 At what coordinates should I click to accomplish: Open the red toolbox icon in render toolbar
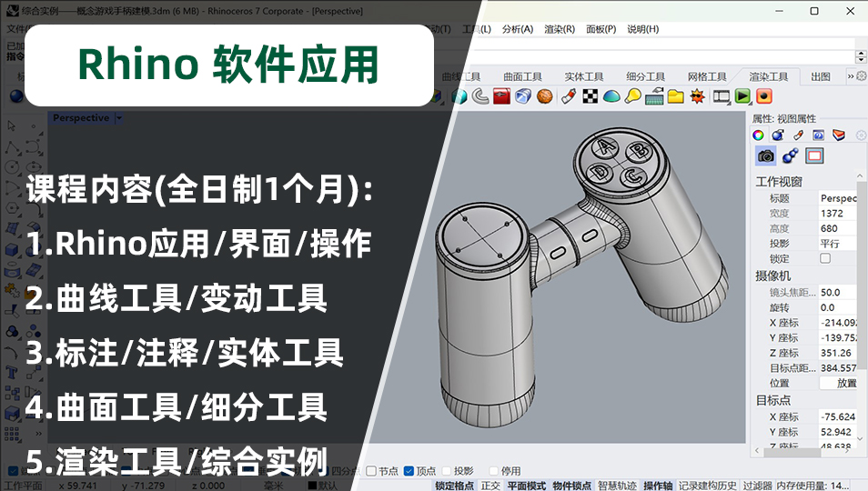click(501, 96)
